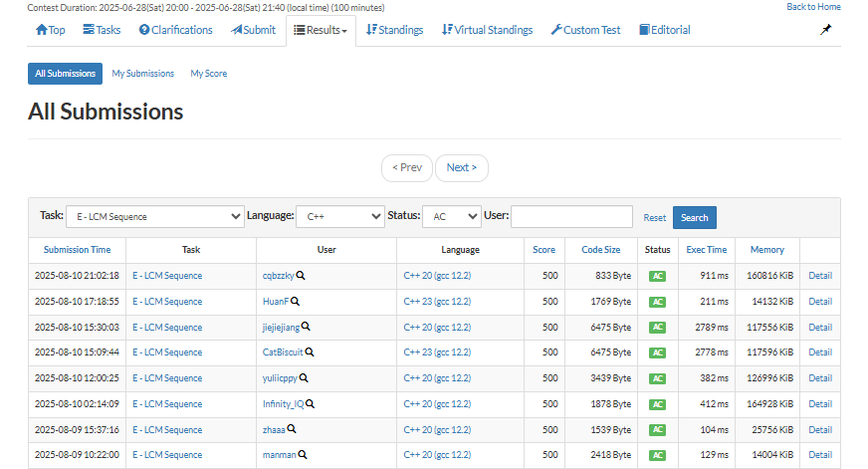This screenshot has height=469, width=868.
Task: Click AC status badge in cqbzzky row
Action: (657, 276)
